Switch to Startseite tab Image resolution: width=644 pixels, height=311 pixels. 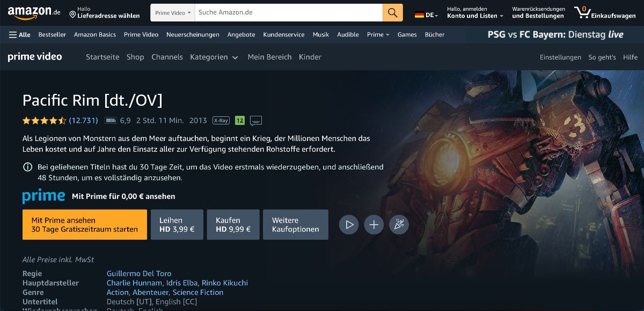point(103,57)
